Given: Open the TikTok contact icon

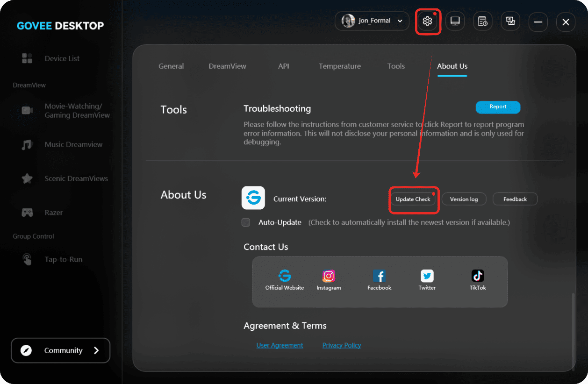Looking at the screenshot, I should (478, 276).
